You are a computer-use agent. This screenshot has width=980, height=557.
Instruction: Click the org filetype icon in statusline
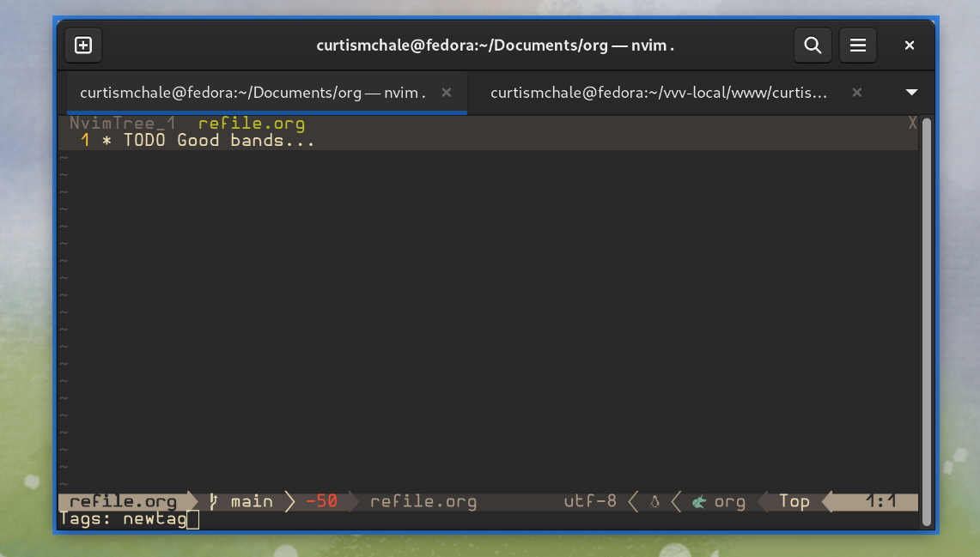coord(698,502)
